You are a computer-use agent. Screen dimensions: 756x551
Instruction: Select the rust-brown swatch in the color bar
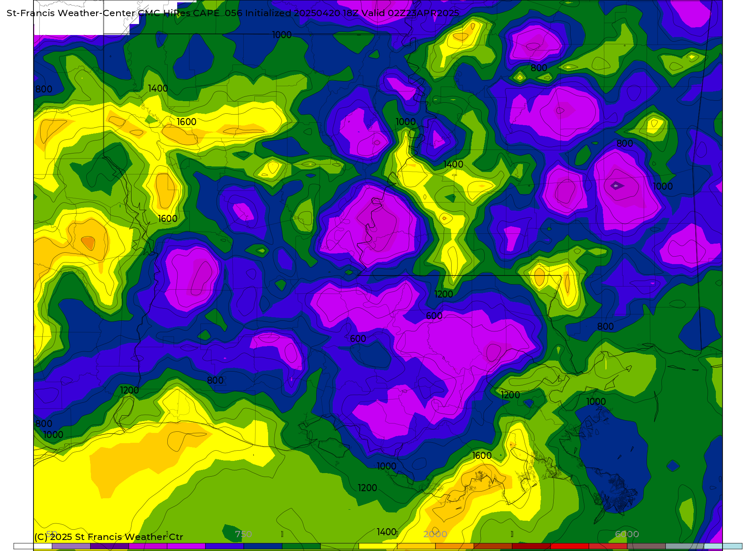click(493, 546)
